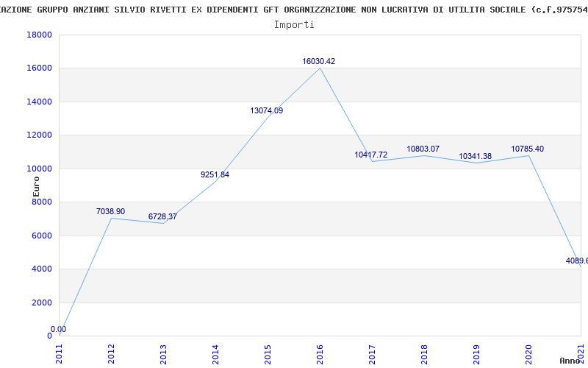Image resolution: width=588 pixels, height=368 pixels.
Task: Click year 2018 on x-axis
Action: tap(424, 355)
